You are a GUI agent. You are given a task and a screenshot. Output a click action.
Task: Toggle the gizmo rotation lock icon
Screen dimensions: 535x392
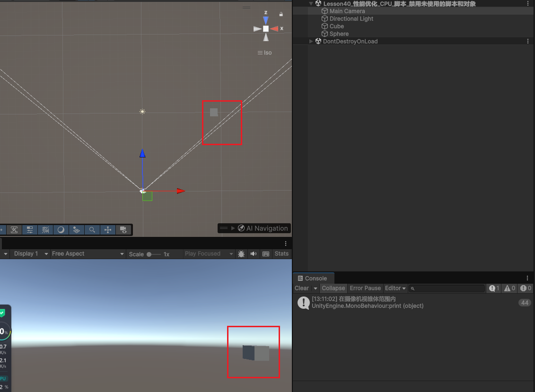pyautogui.click(x=281, y=14)
